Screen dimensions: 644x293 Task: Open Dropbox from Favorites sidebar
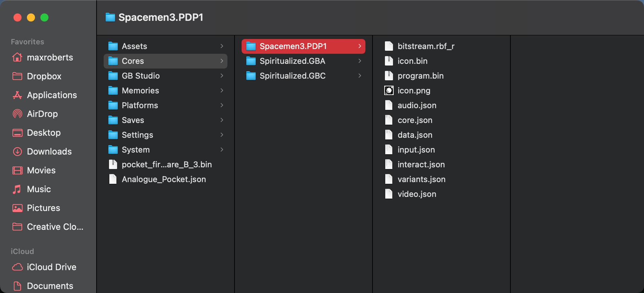[x=44, y=76]
